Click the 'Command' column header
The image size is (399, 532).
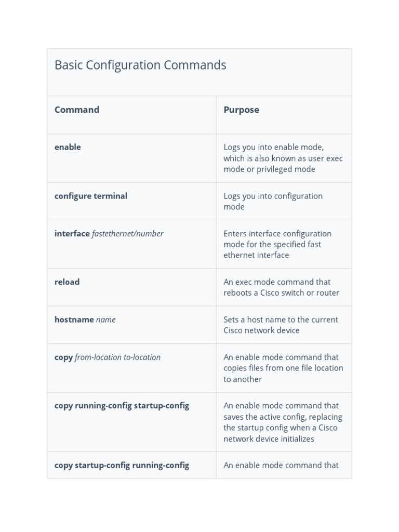77,110
